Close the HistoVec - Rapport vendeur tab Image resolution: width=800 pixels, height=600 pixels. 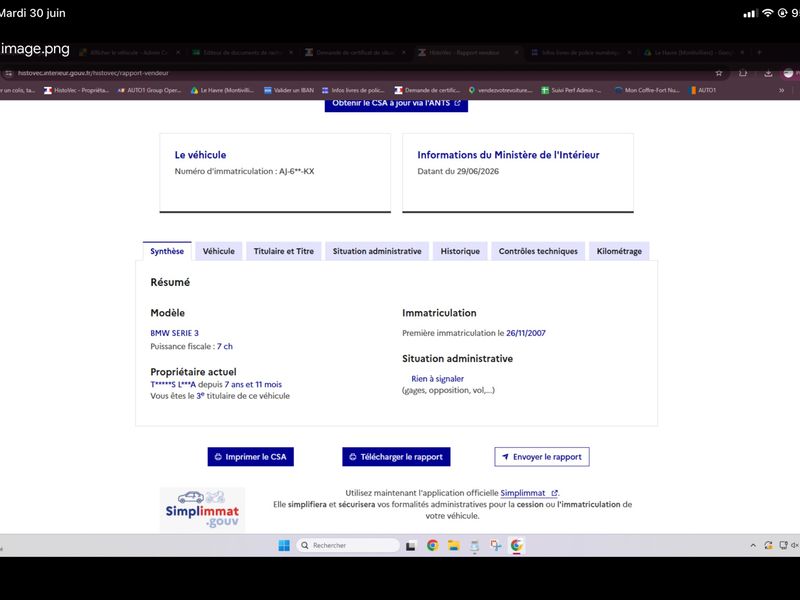point(516,53)
